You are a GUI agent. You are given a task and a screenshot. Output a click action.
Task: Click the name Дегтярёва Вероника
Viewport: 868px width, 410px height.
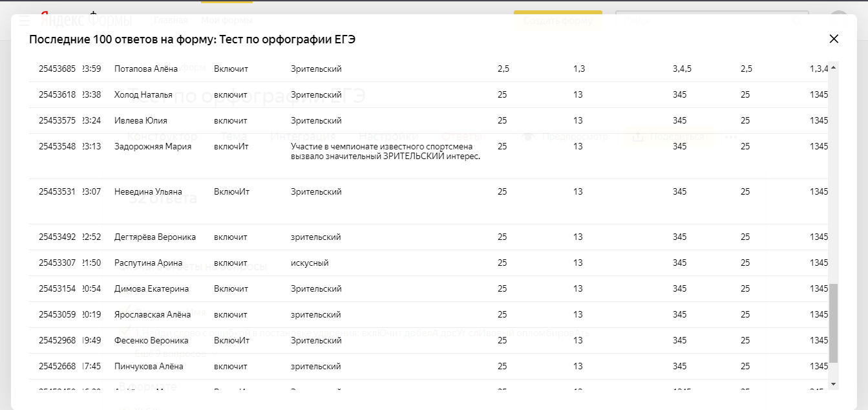154,237
